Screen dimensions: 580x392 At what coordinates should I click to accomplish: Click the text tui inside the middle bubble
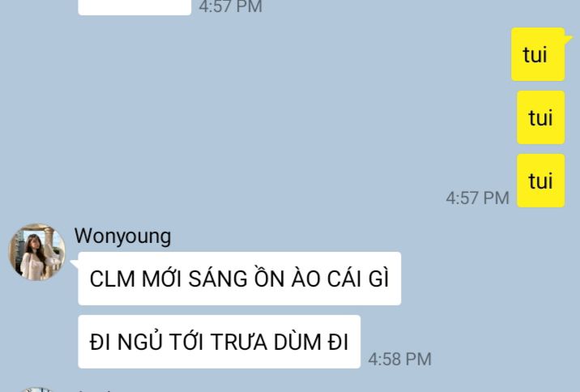tap(540, 118)
